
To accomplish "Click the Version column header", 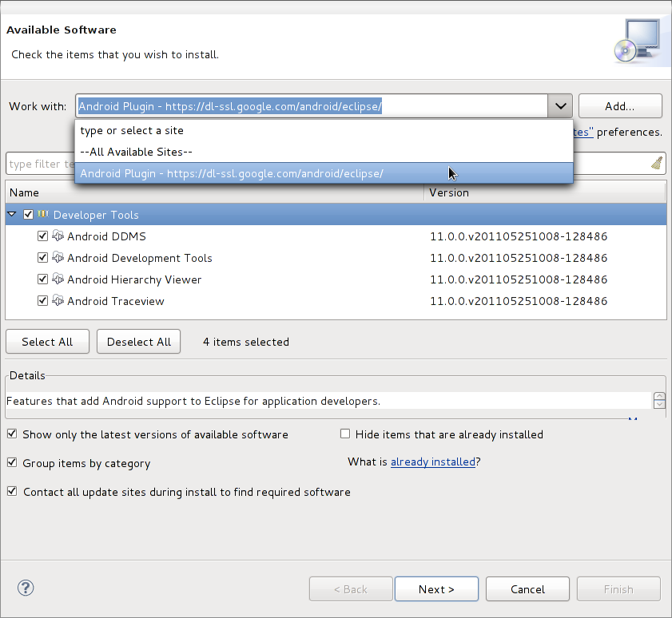I will point(545,192).
